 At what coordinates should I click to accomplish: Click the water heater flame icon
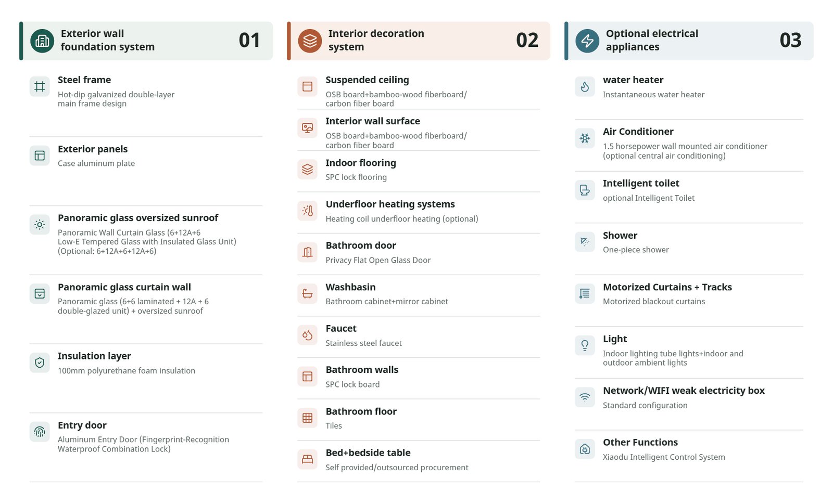click(x=585, y=86)
